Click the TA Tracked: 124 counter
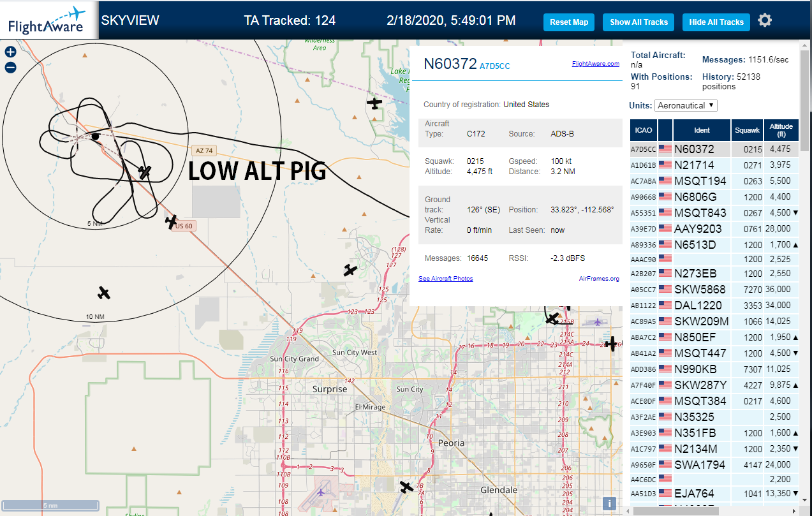This screenshot has height=516, width=812. coord(290,20)
